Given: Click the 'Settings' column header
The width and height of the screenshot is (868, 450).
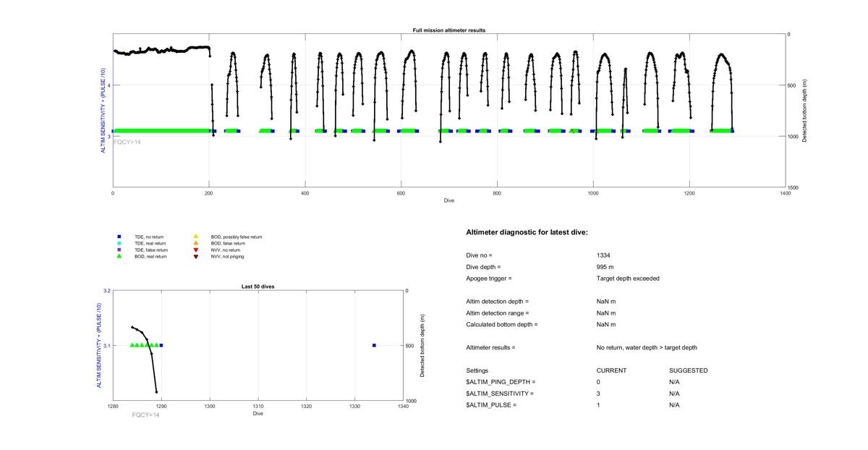Looking at the screenshot, I should click(x=477, y=370).
